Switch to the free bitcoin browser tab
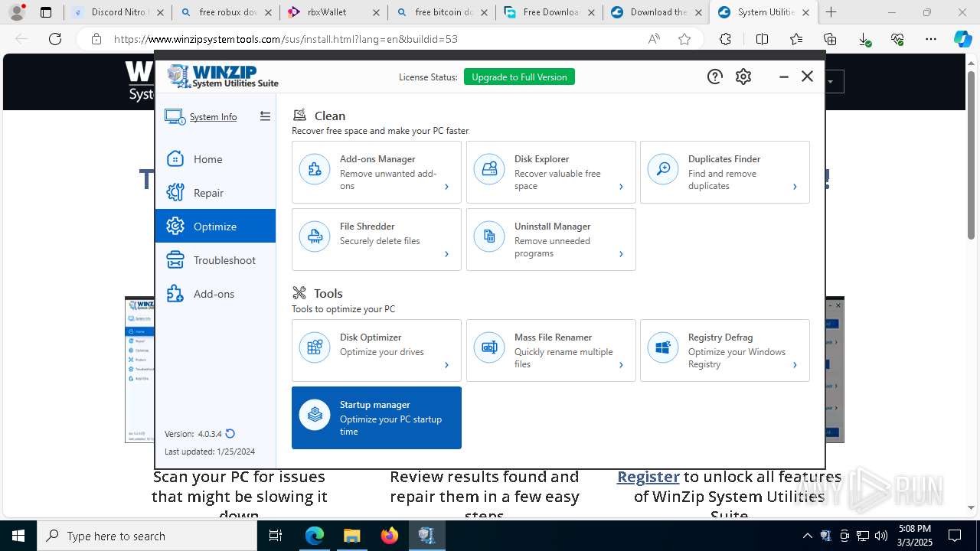 coord(442,12)
